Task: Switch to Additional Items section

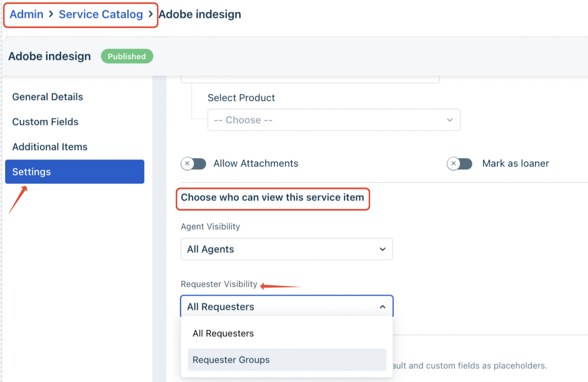Action: point(50,147)
